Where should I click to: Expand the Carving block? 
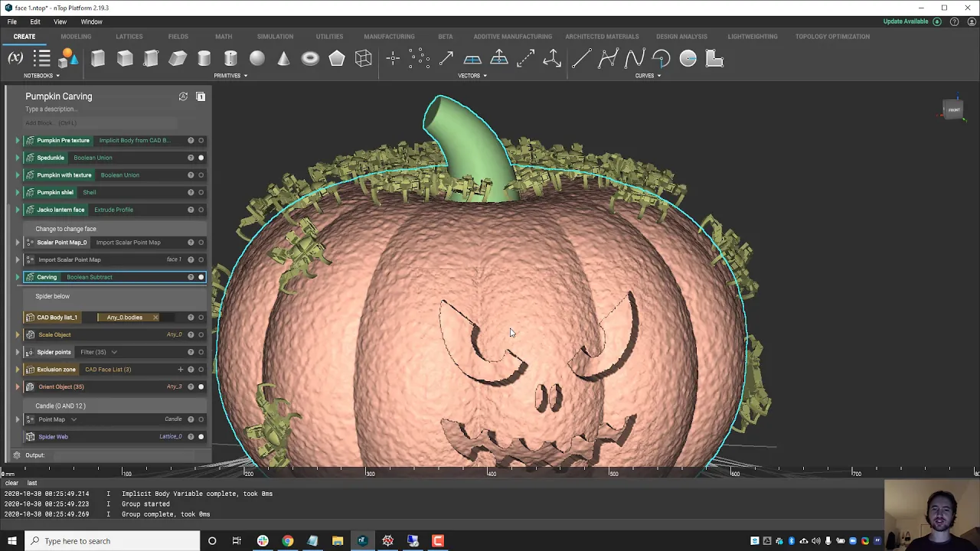18,277
